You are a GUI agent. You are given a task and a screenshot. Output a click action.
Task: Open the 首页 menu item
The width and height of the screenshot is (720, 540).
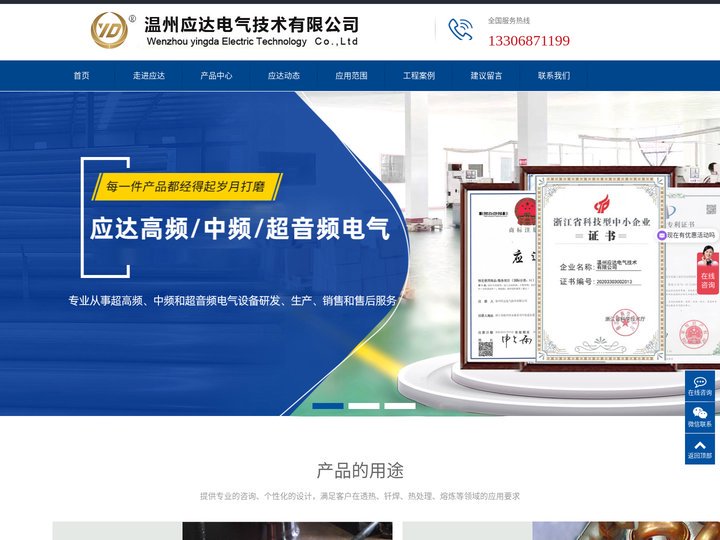click(x=81, y=76)
